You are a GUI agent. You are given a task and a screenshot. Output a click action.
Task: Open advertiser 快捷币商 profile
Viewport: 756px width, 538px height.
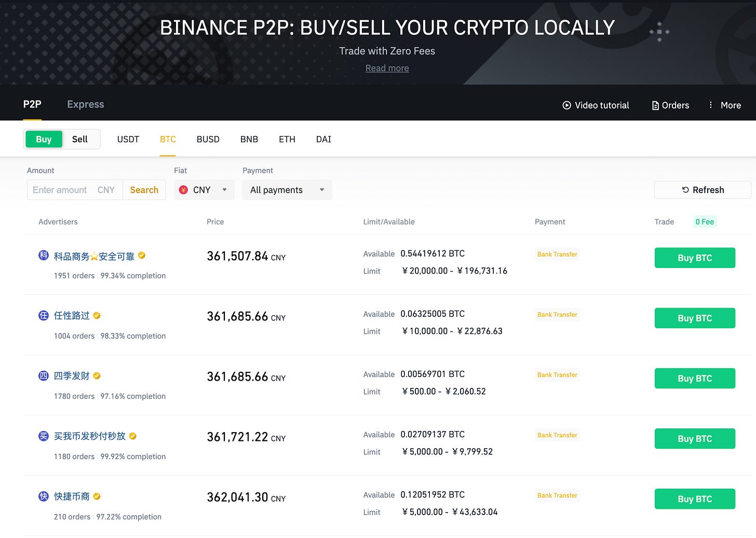tap(72, 496)
